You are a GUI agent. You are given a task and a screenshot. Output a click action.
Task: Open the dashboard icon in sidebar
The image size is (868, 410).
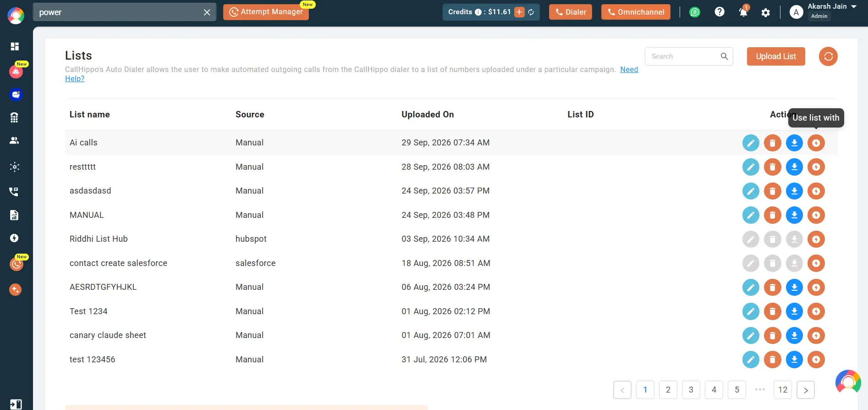(x=15, y=46)
